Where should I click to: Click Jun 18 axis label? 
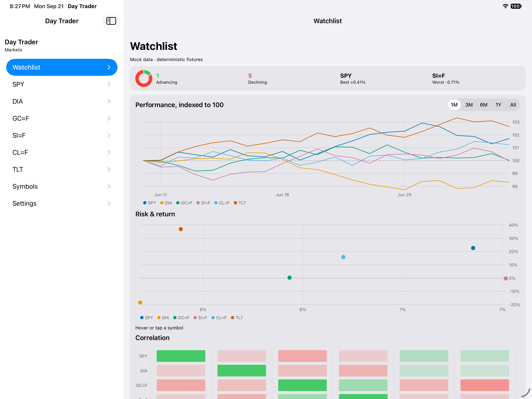282,195
